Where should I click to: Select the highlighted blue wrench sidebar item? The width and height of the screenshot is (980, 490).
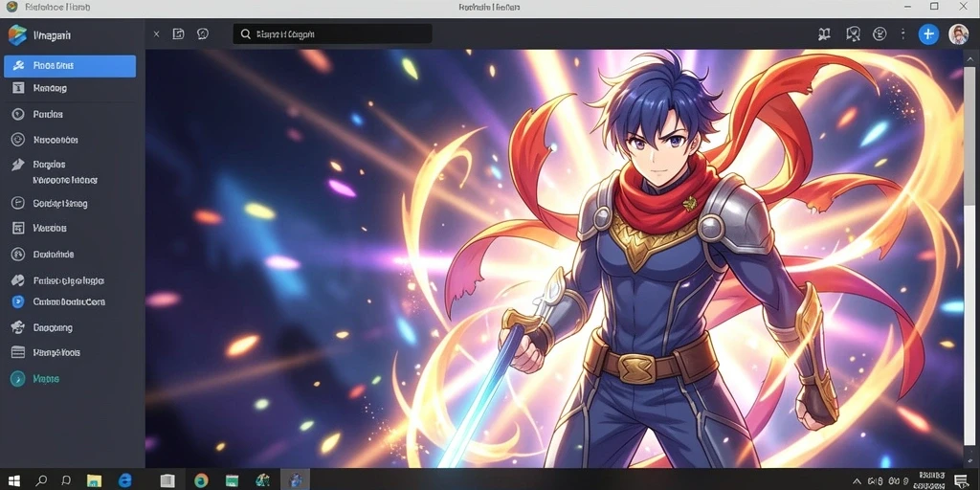click(70, 66)
